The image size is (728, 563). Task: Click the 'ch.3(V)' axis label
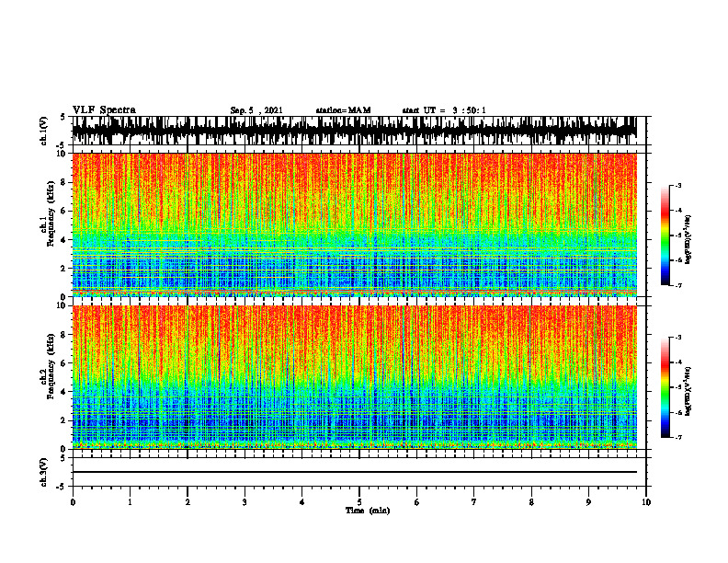tap(44, 473)
